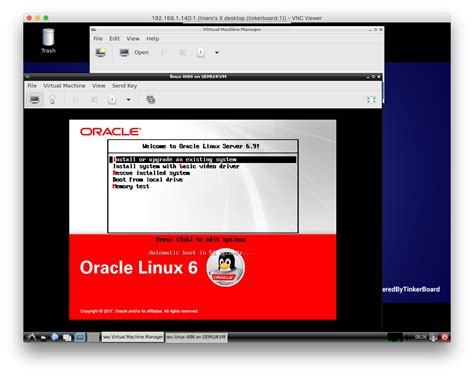Click the Open button in Virtual Machine Manager toolbar

[134, 52]
